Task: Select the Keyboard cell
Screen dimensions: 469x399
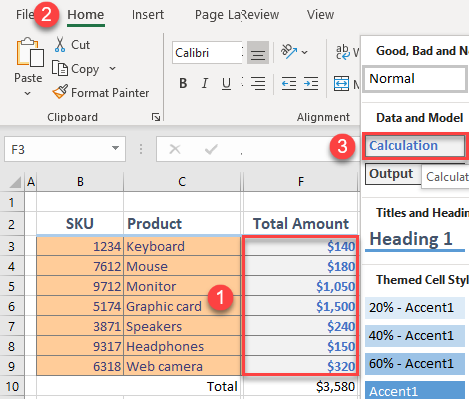Action: (x=182, y=246)
